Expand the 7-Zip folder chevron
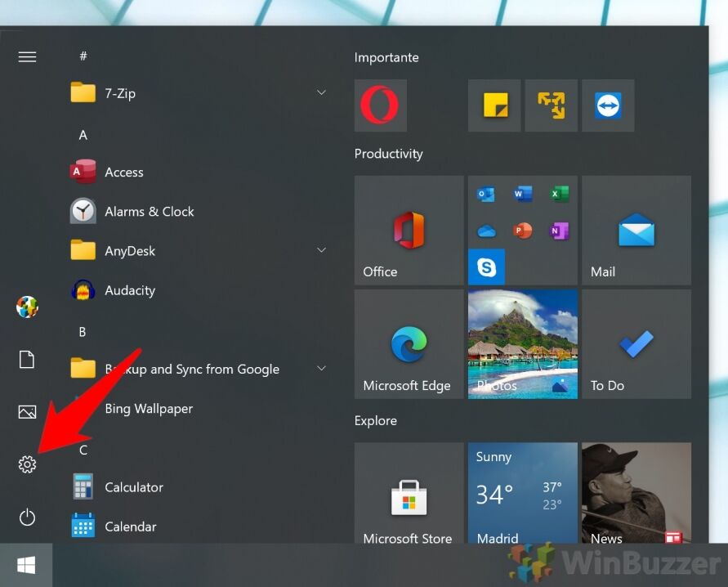Viewport: 728px width, 587px height. coord(321,93)
